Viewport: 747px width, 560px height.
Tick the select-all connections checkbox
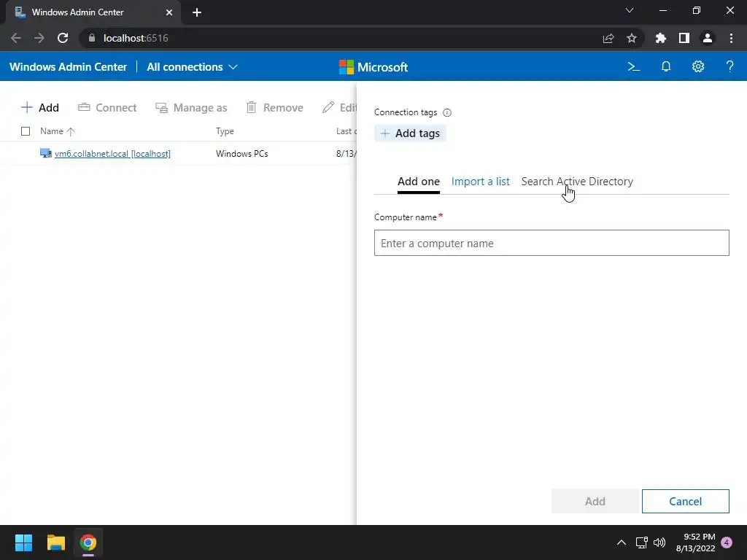pyautogui.click(x=26, y=131)
